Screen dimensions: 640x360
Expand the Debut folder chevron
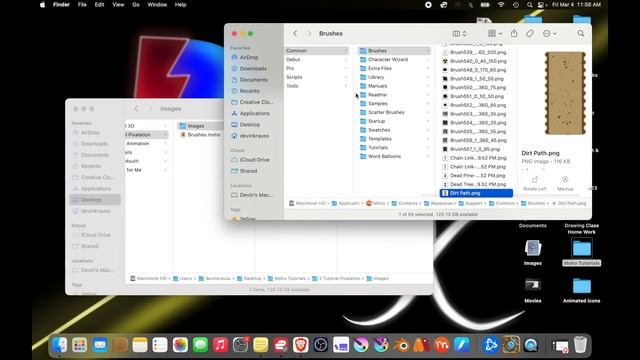coord(346,60)
